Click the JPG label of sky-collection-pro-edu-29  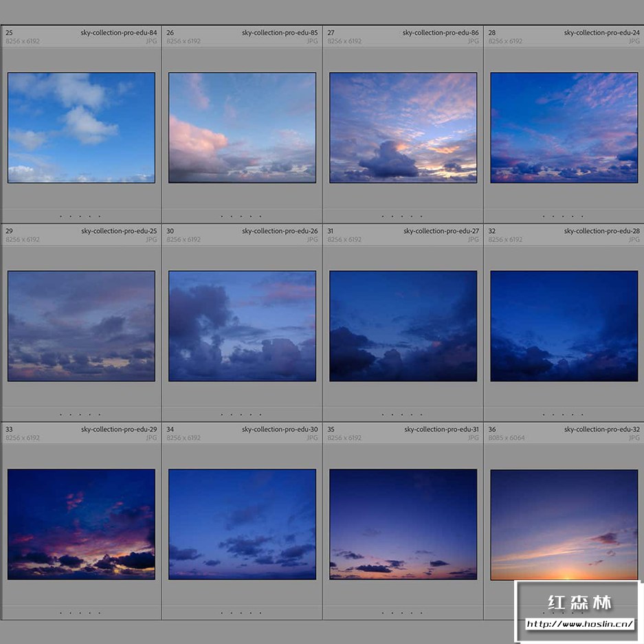tap(152, 438)
